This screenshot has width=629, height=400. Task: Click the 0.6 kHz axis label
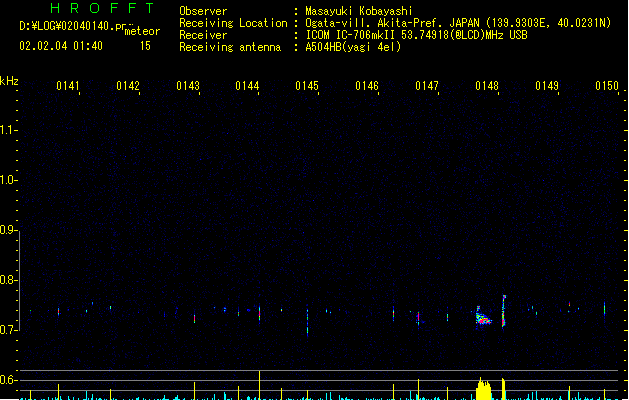[8, 380]
